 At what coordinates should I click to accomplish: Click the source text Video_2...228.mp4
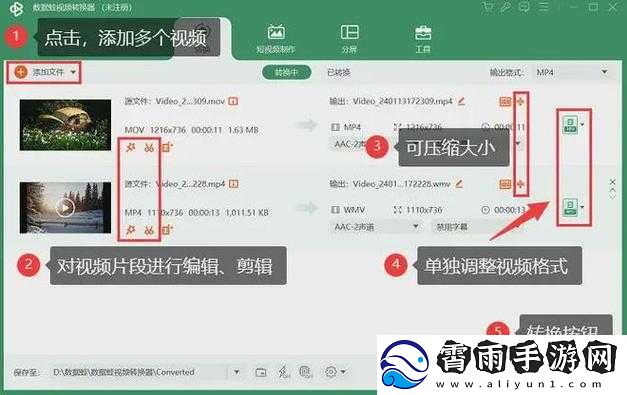pos(190,184)
